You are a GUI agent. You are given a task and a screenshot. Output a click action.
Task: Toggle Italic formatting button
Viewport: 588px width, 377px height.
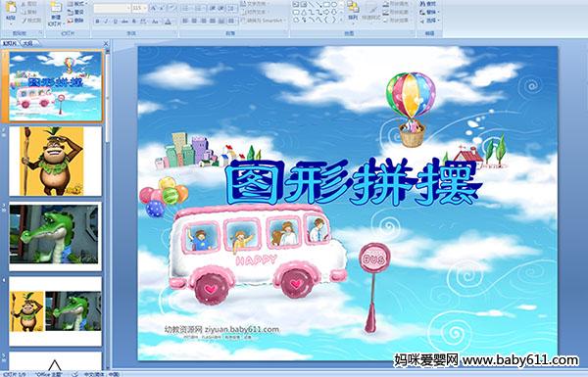(x=106, y=22)
